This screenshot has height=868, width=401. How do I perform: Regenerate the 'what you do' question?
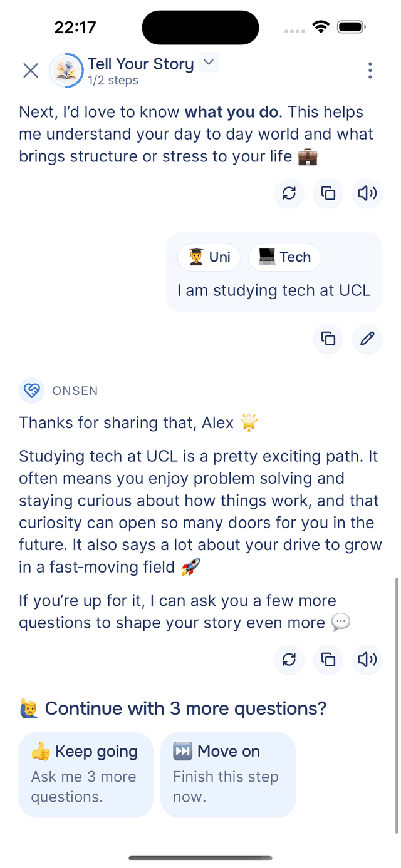tap(289, 193)
